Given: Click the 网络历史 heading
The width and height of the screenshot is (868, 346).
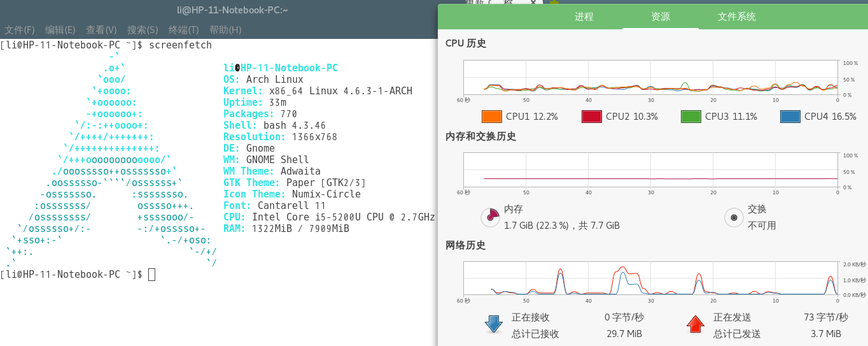Looking at the screenshot, I should [x=465, y=245].
